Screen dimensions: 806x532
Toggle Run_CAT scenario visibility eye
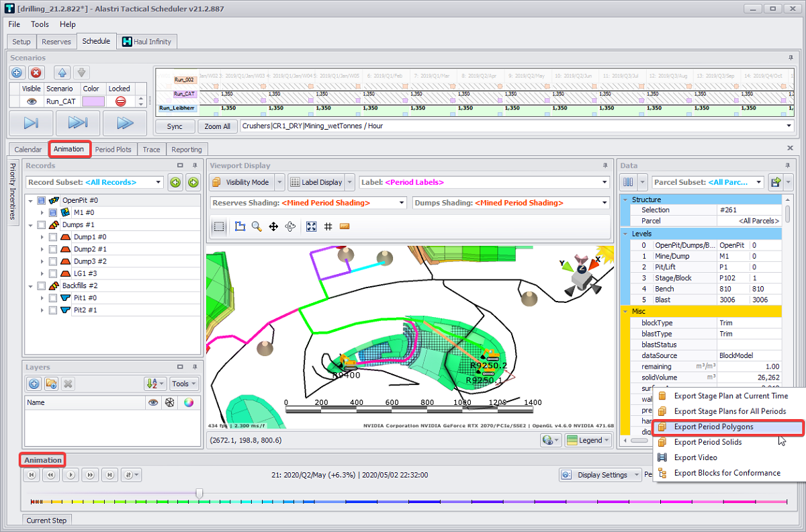coord(31,101)
